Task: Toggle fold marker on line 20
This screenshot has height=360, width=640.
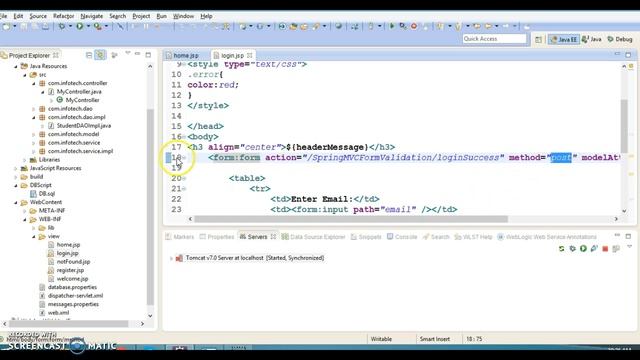Action: coord(184,178)
